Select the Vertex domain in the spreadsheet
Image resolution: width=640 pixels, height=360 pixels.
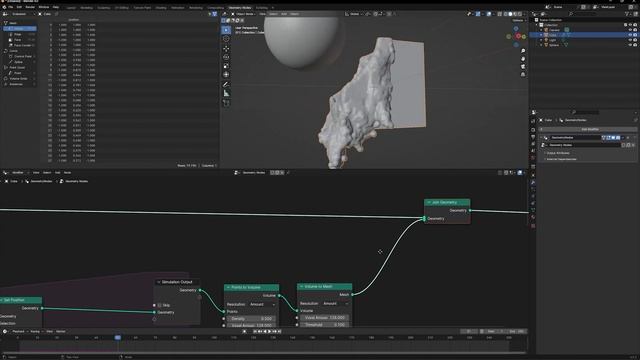pos(20,29)
